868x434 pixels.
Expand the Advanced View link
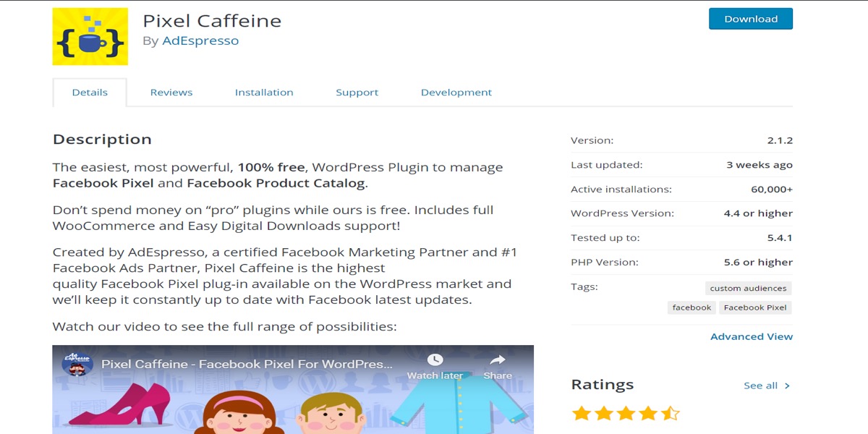point(752,337)
